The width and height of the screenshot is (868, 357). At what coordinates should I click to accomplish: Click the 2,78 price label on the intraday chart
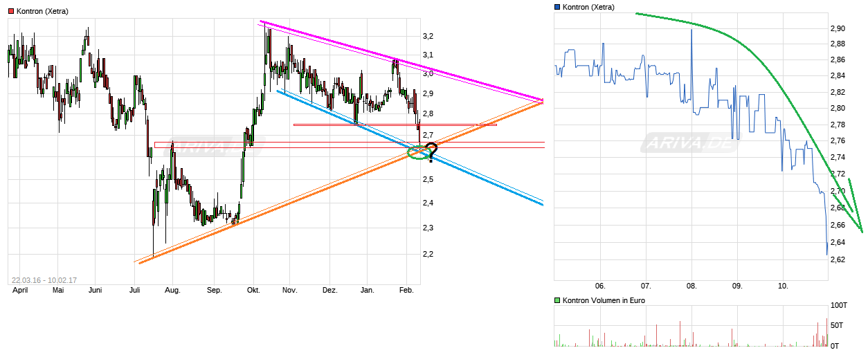point(837,125)
